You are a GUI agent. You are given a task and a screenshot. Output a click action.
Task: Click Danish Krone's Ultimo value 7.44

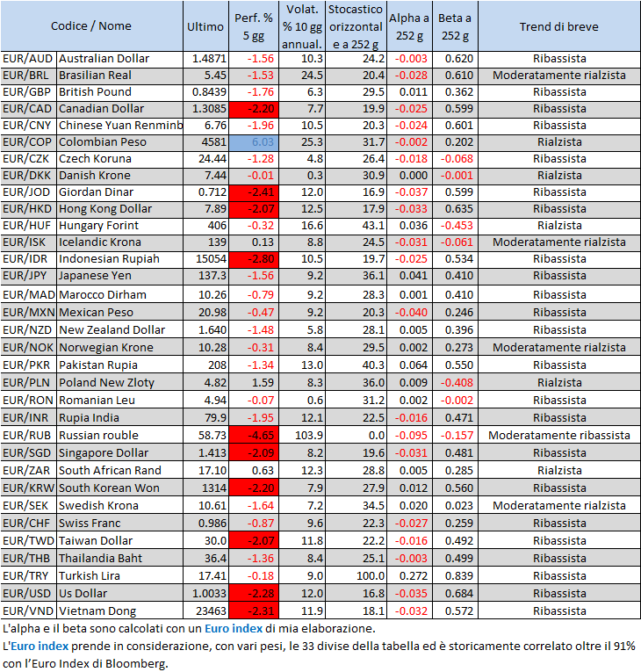(x=205, y=176)
